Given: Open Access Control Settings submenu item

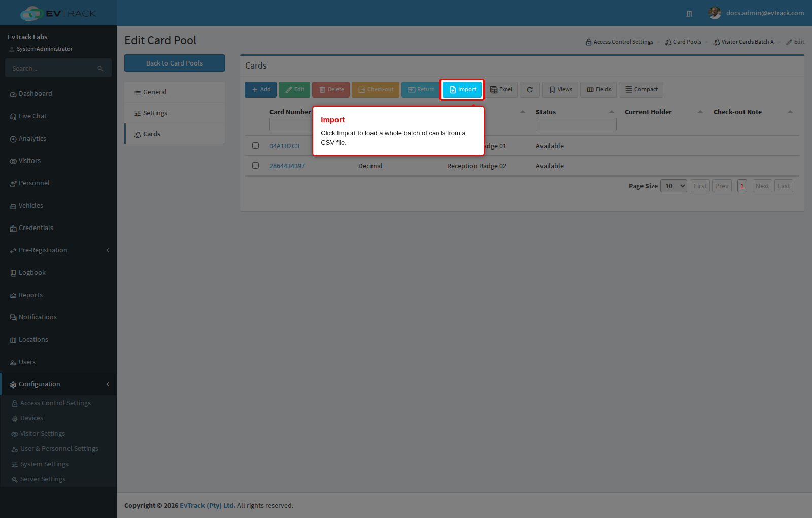Looking at the screenshot, I should 58,403.
